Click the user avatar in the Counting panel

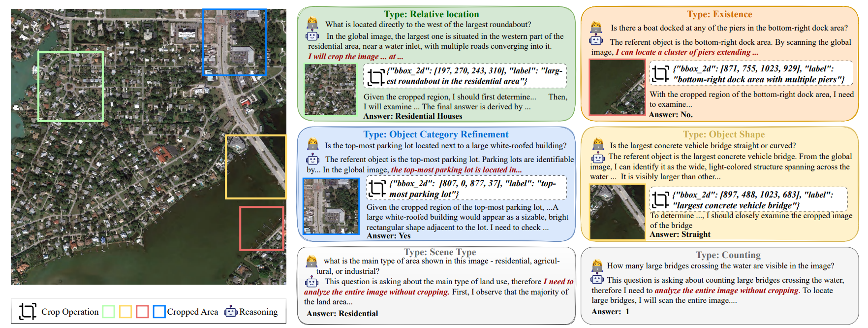[597, 264]
